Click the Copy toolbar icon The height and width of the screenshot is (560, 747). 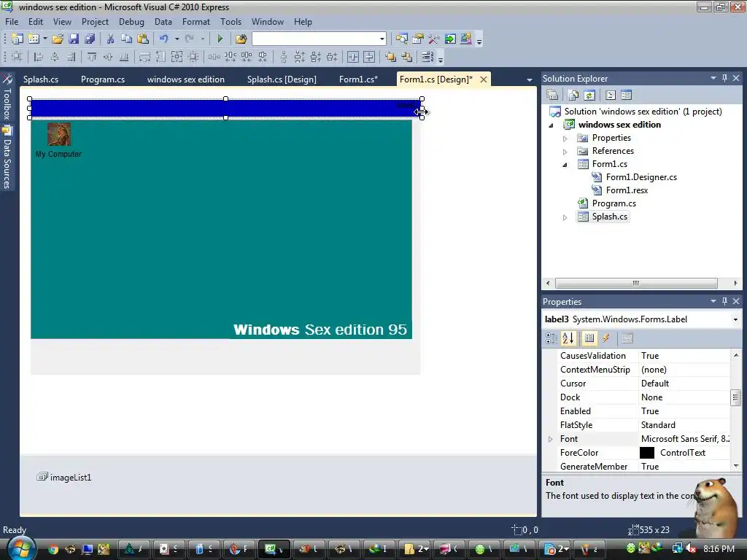[x=126, y=39]
